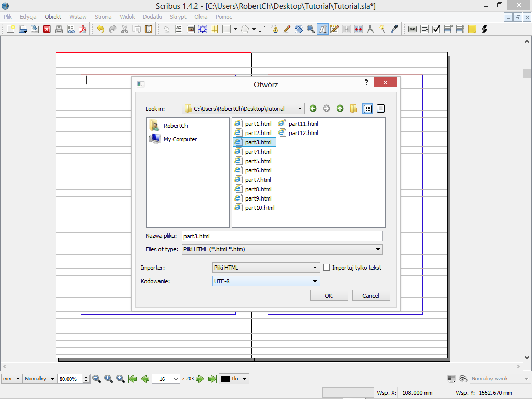
Task: Select part7.html in the file list
Action: pos(258,180)
